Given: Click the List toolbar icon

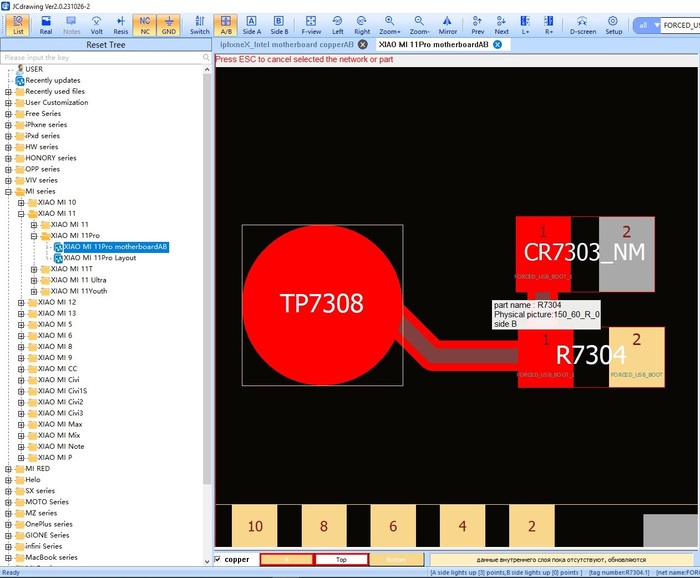Looking at the screenshot, I should [x=18, y=24].
